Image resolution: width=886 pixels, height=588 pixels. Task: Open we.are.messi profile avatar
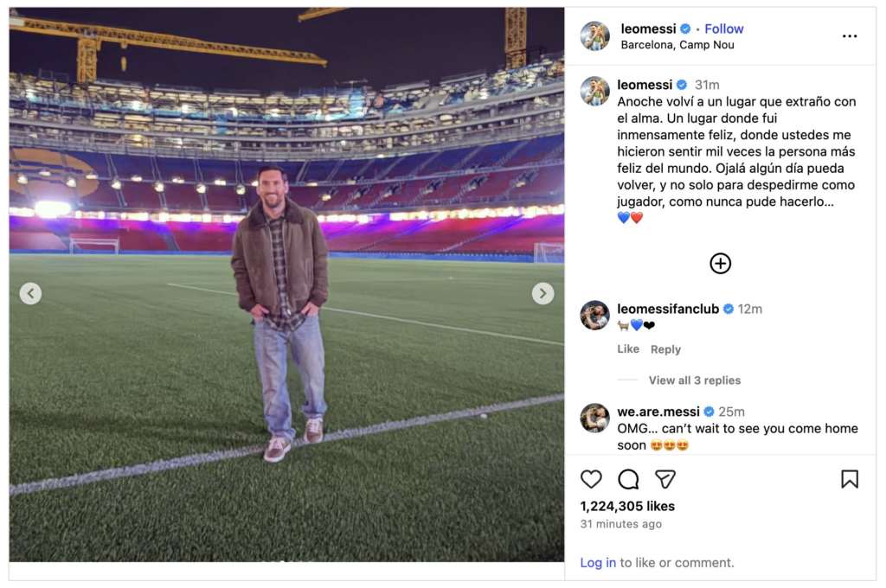[594, 419]
